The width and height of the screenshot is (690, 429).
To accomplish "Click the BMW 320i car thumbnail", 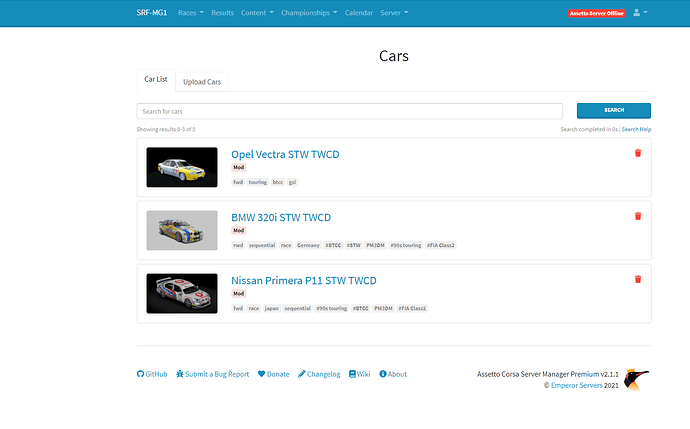I will tap(182, 230).
